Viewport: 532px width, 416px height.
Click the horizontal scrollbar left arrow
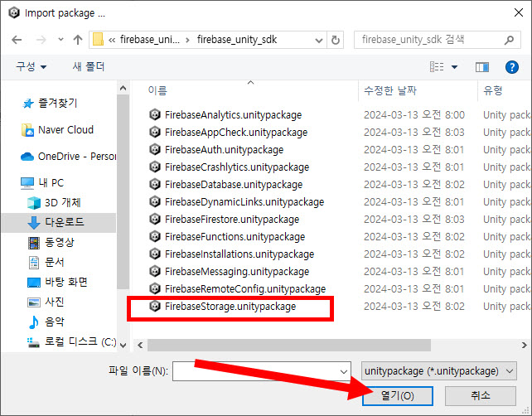pyautogui.click(x=140, y=346)
